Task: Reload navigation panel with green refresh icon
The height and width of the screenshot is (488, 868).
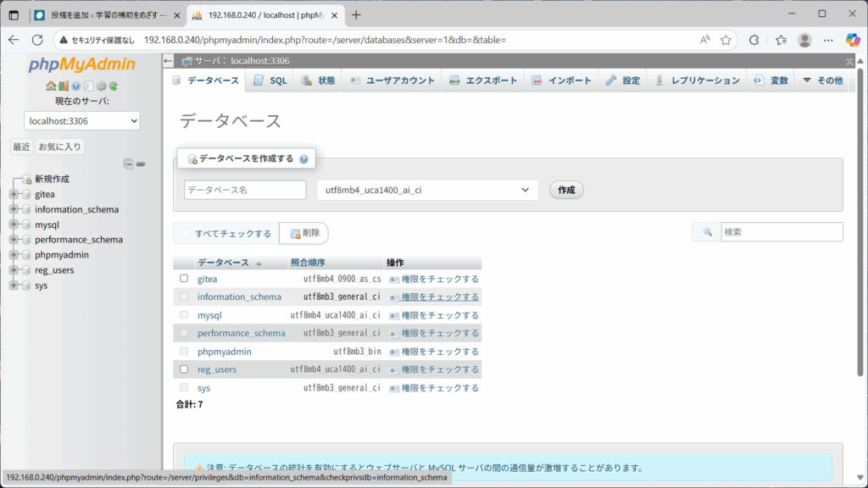Action: [x=113, y=86]
